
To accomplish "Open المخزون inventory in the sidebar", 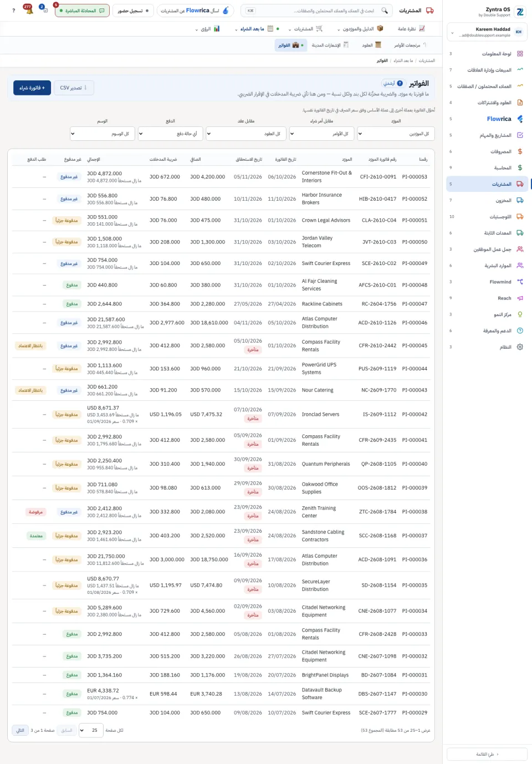I will pyautogui.click(x=487, y=200).
